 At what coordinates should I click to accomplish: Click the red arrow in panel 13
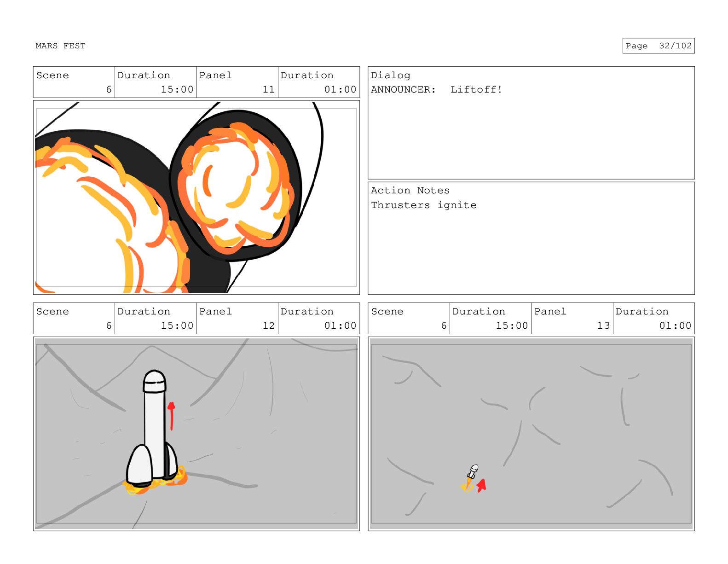tap(481, 485)
